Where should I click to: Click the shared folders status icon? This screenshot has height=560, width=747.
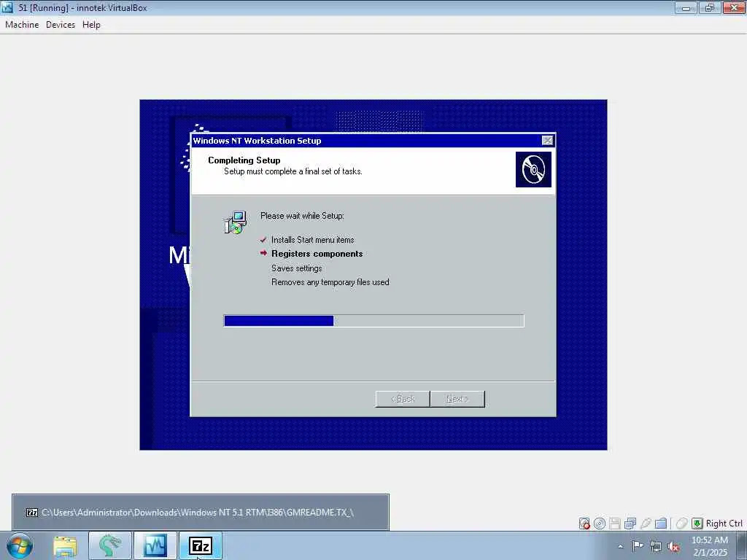[x=661, y=524]
